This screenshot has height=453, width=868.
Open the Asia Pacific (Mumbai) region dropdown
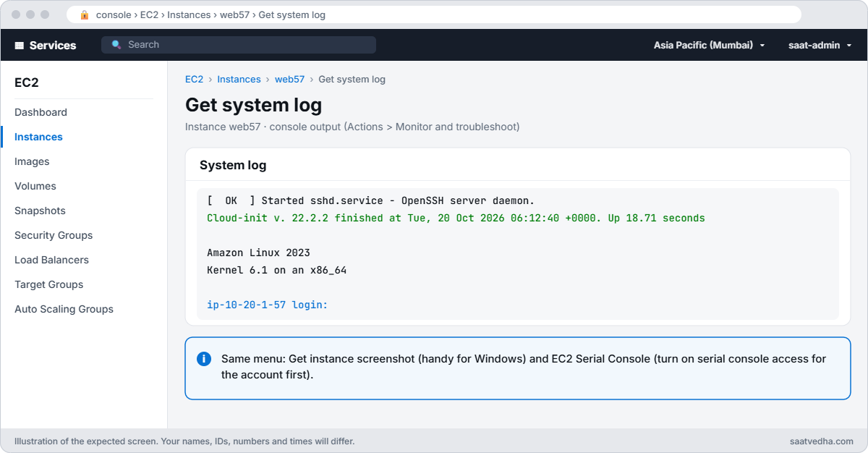click(709, 45)
